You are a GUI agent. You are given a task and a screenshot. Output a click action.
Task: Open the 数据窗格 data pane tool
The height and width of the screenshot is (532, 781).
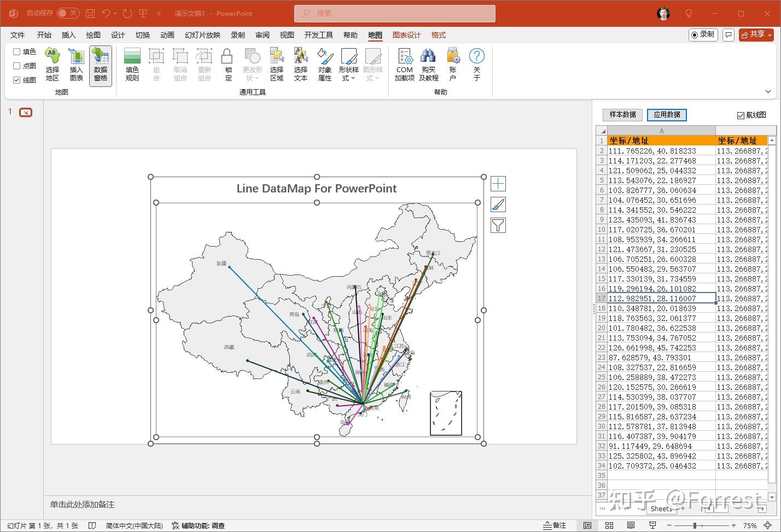tap(101, 65)
